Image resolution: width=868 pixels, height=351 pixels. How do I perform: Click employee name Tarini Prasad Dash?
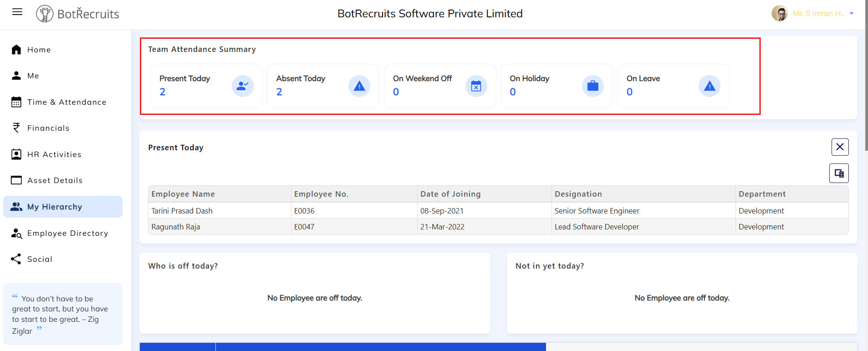click(x=182, y=211)
